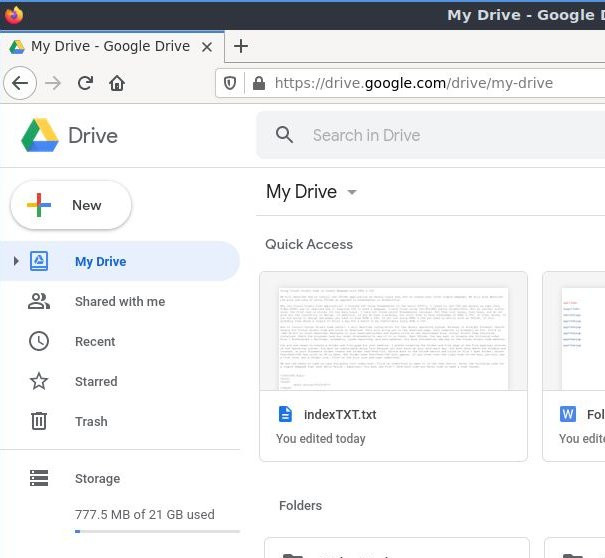Open a new browser tab

point(241,46)
